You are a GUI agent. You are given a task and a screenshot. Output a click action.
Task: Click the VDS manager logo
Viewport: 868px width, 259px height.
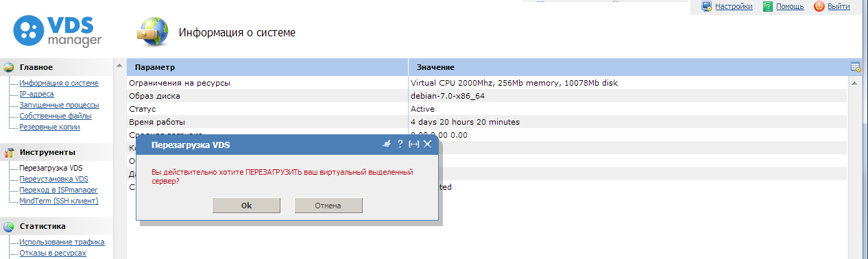[58, 32]
